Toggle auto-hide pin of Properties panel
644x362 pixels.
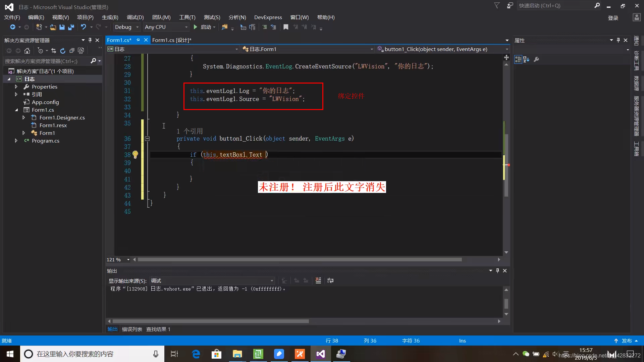(x=618, y=40)
